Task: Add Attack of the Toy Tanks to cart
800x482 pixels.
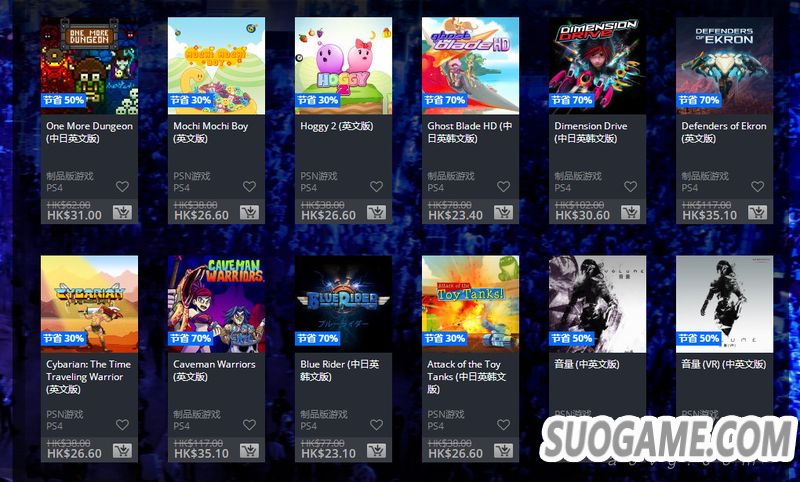Action: point(504,450)
